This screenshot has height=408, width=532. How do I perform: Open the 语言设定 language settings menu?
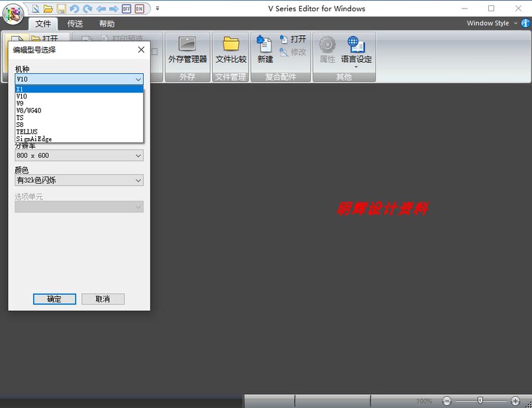point(356,52)
